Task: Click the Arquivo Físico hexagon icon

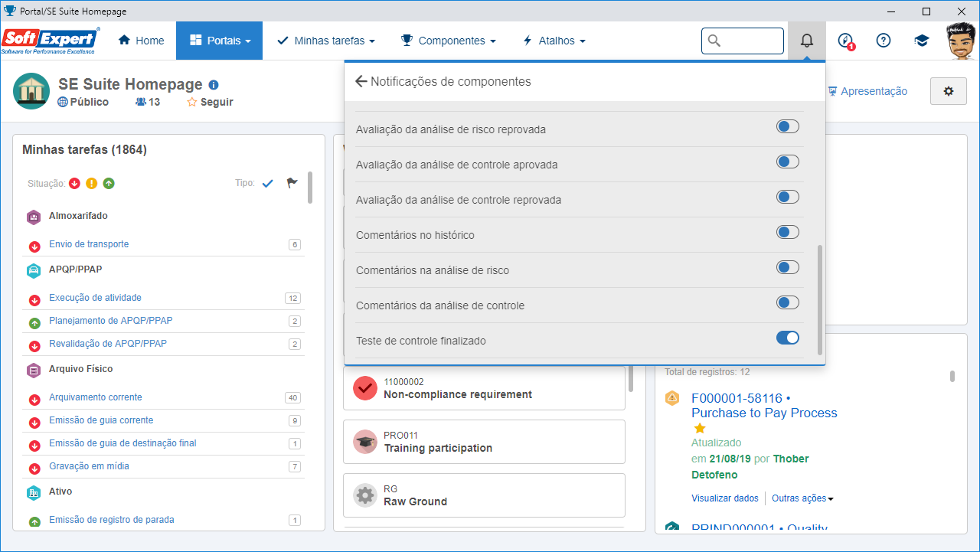Action: (34, 370)
